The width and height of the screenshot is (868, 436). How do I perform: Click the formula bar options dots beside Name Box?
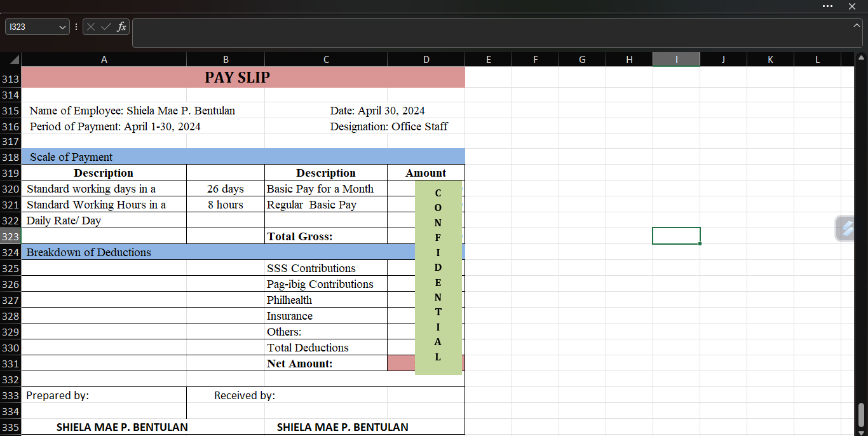(x=76, y=27)
